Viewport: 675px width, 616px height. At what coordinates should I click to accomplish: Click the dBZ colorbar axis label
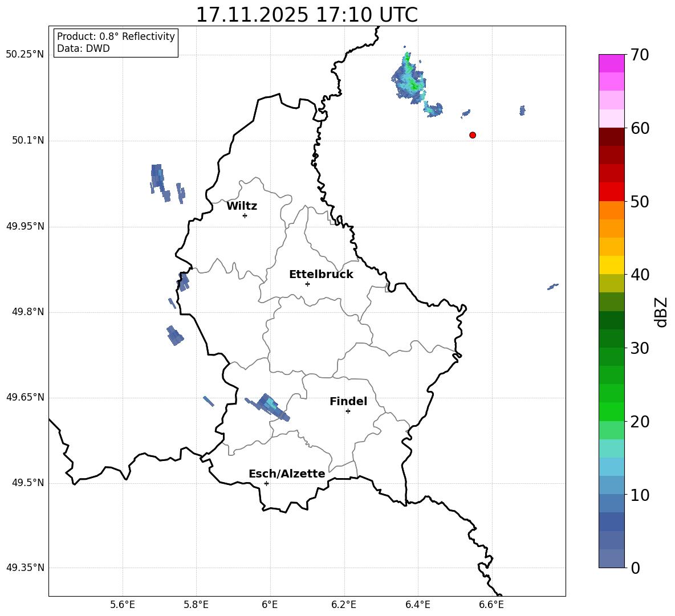tap(661, 312)
